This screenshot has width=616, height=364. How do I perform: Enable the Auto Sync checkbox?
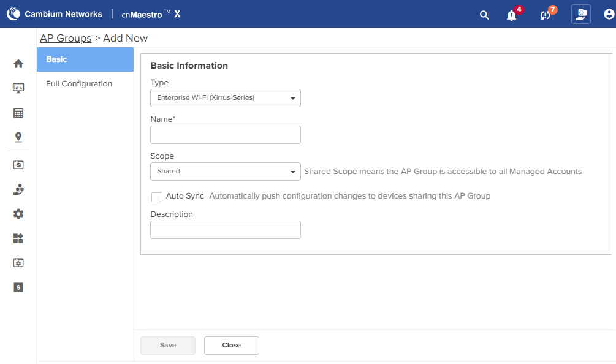tap(156, 197)
